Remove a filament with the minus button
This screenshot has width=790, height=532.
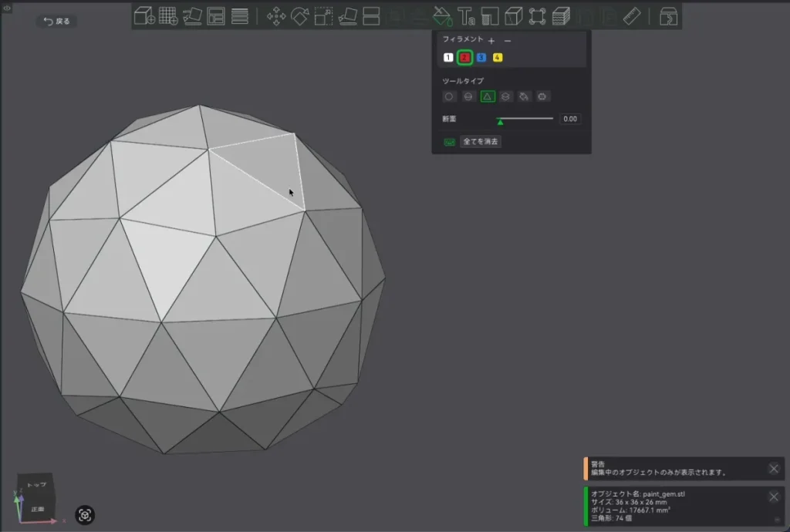(508, 41)
